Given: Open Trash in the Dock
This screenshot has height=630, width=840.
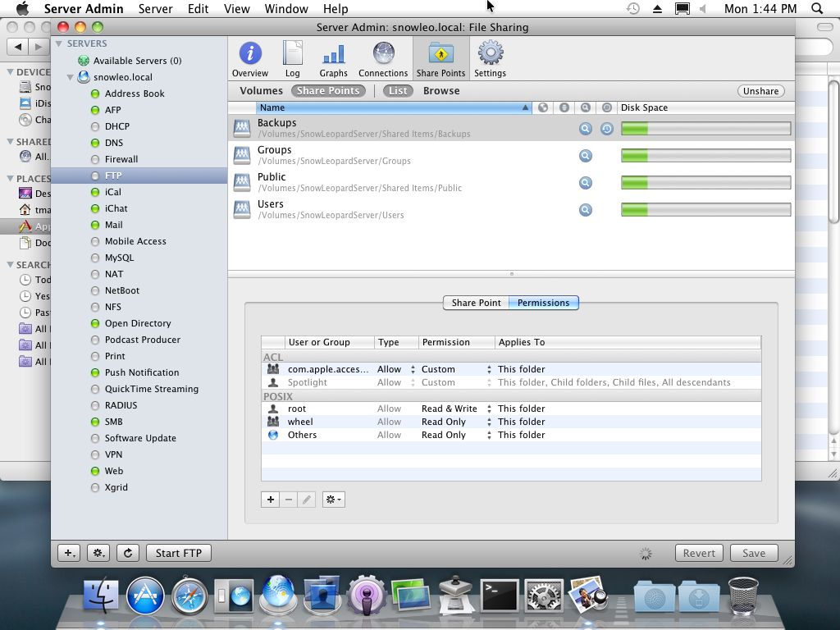Looking at the screenshot, I should [743, 595].
